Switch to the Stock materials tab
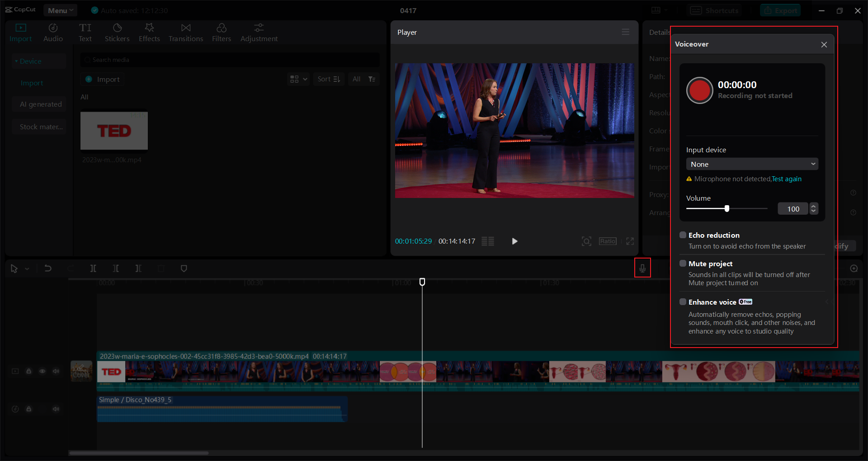 coord(39,127)
